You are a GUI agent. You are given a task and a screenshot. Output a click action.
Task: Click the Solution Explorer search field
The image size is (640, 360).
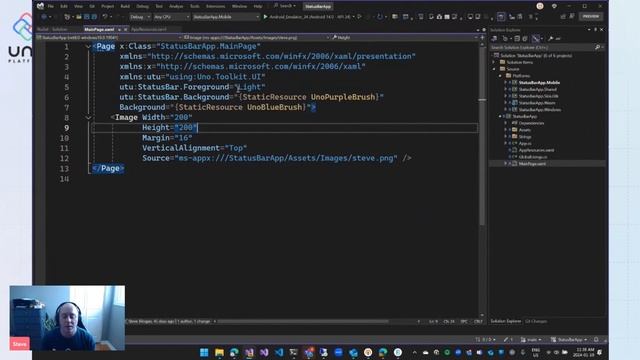[x=546, y=47]
